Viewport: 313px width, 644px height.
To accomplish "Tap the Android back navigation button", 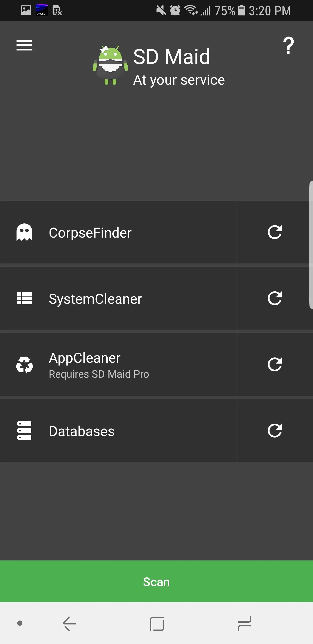I will click(x=69, y=624).
